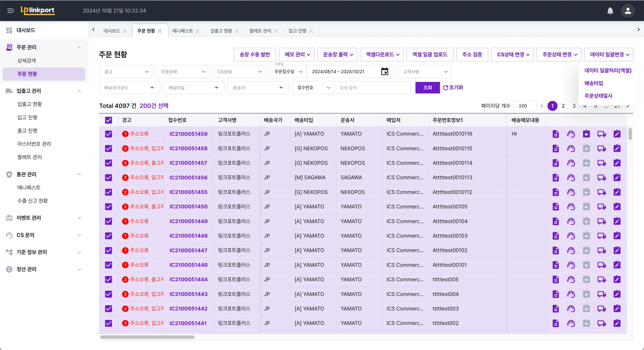The height and width of the screenshot is (350, 644).
Task: Uncheck the checkbox for order IC2100051457
Action: 108,163
